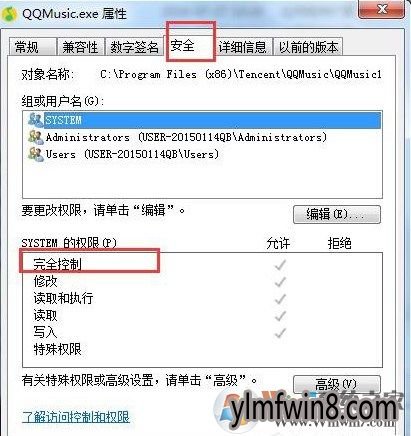Click the QQMusic icon in title bar
Image resolution: width=411 pixels, height=436 pixels.
(9, 14)
